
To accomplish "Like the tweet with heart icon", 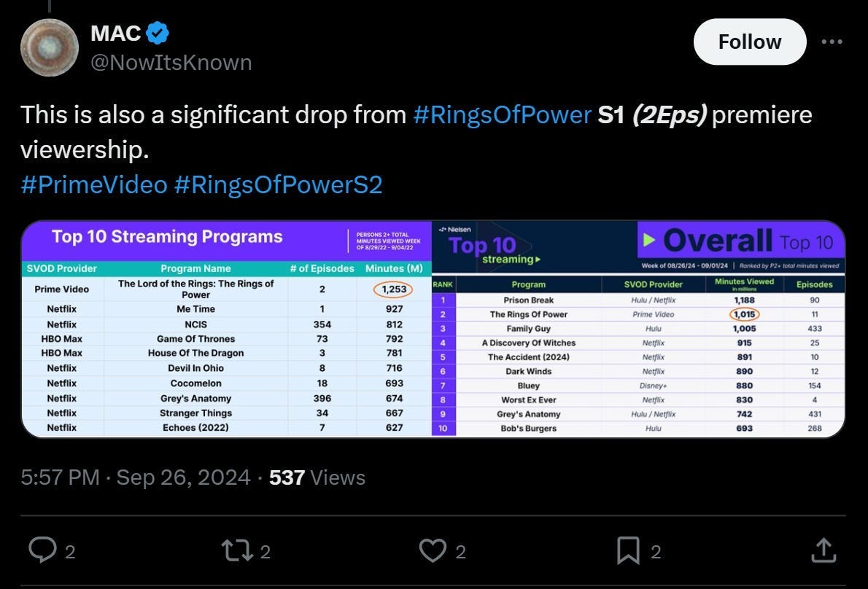I will pyautogui.click(x=433, y=551).
